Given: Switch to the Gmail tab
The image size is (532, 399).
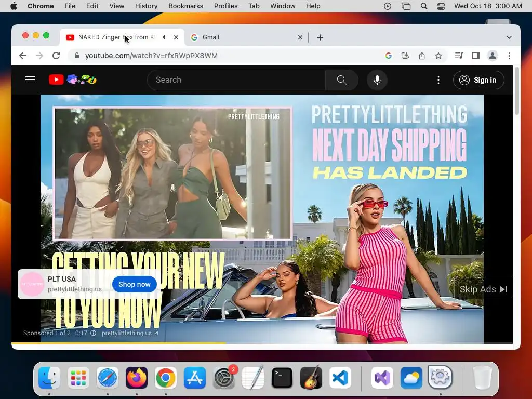Looking at the screenshot, I should point(246,37).
